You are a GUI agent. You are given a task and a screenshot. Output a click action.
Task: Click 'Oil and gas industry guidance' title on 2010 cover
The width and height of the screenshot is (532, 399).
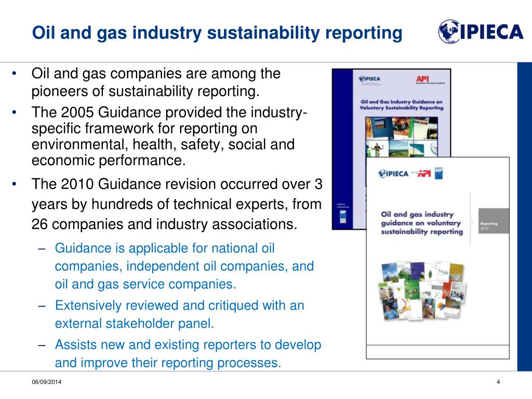pyautogui.click(x=422, y=223)
